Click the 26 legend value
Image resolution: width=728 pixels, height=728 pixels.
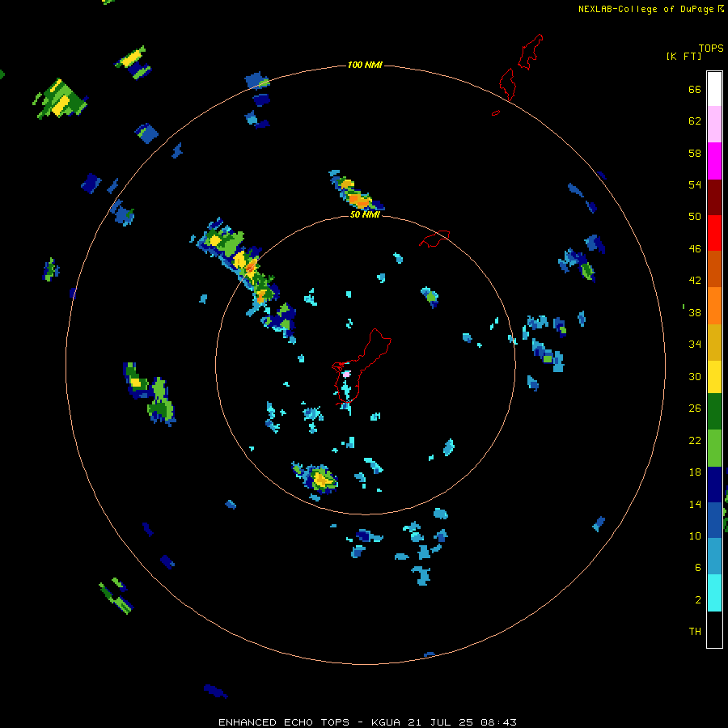coord(695,408)
